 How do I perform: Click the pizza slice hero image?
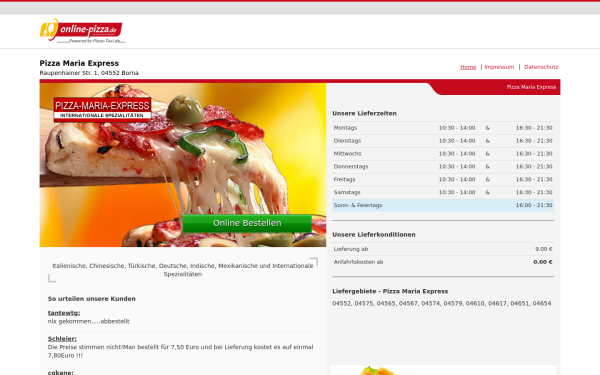[183, 165]
